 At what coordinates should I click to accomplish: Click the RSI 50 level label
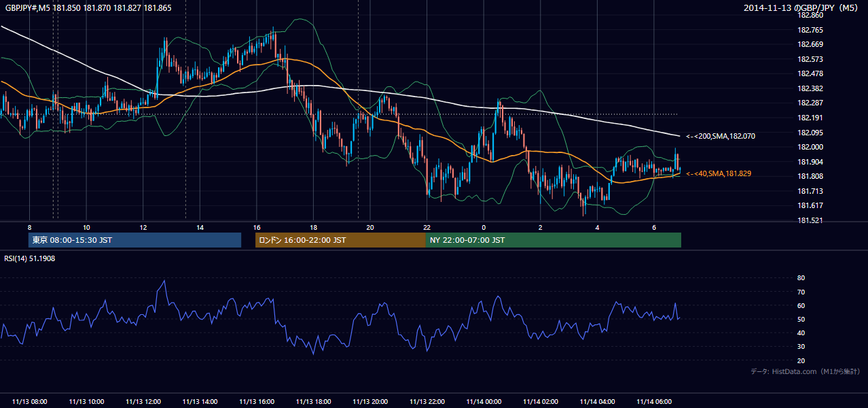click(x=801, y=319)
